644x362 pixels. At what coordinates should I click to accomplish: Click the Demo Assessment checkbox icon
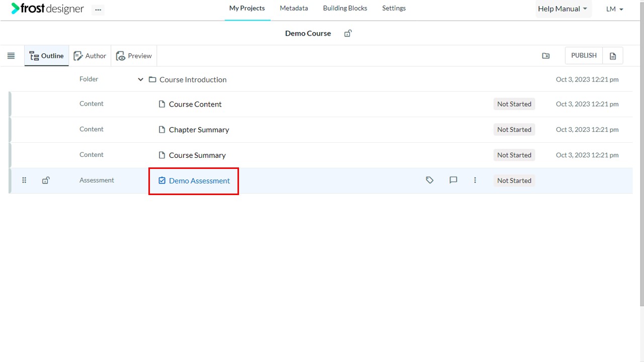(x=162, y=180)
